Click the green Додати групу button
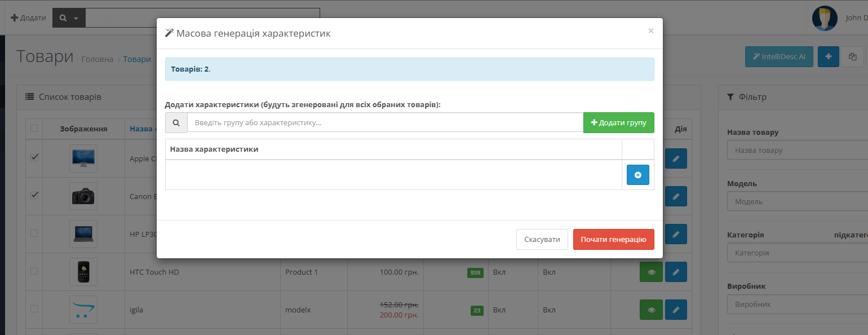The image size is (868, 335). 618,122
